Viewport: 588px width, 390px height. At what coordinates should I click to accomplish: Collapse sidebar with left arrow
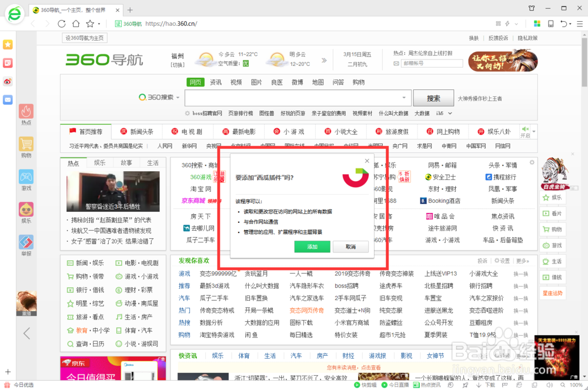pyautogui.click(x=26, y=333)
